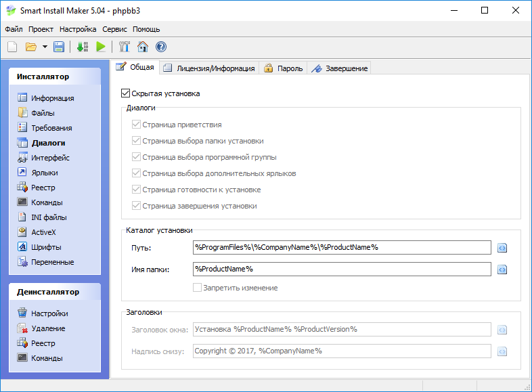Open the tools settings icon
Screen dimensions: 532x392
[x=125, y=47]
